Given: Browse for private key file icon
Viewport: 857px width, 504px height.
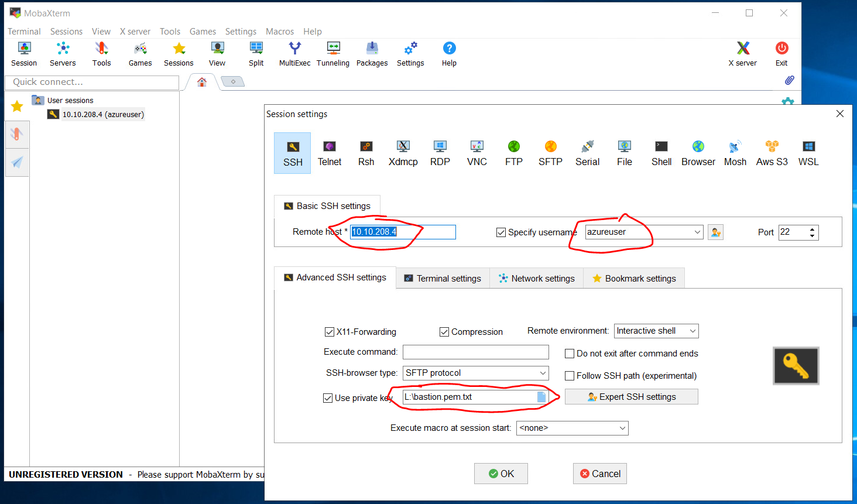Looking at the screenshot, I should point(541,397).
